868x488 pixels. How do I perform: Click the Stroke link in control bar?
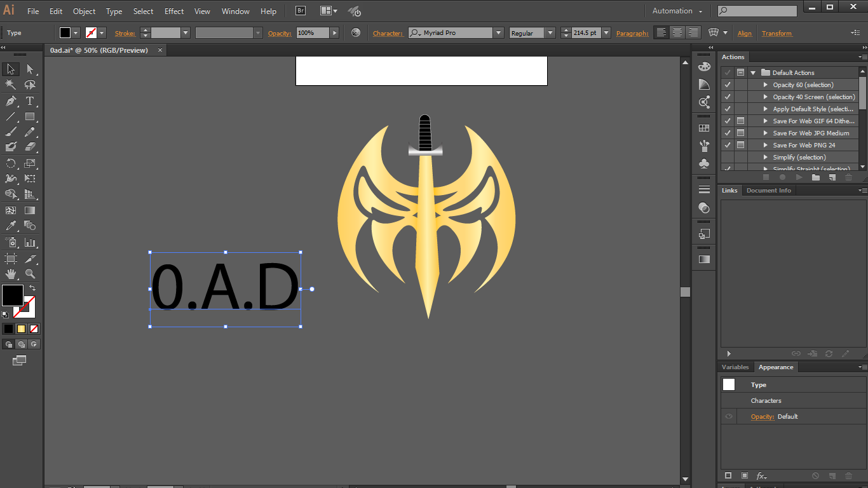coord(125,34)
